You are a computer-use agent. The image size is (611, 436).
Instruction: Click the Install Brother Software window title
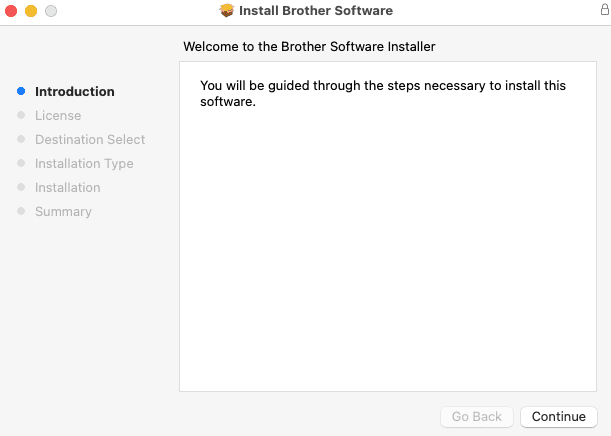(316, 11)
